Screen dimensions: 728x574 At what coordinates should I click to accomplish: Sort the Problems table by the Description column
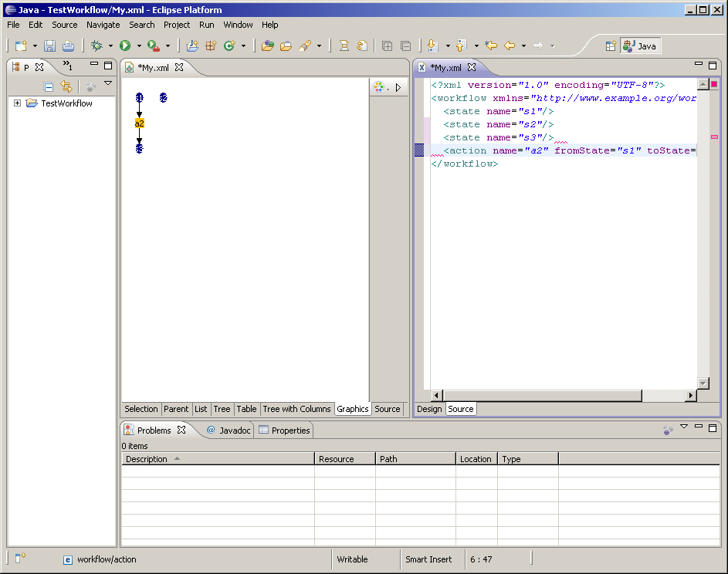click(147, 459)
